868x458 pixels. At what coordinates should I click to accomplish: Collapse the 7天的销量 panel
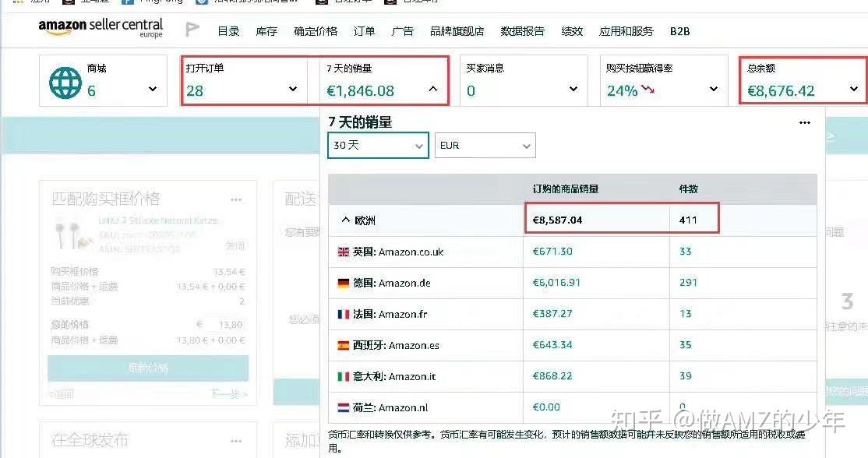click(x=433, y=89)
